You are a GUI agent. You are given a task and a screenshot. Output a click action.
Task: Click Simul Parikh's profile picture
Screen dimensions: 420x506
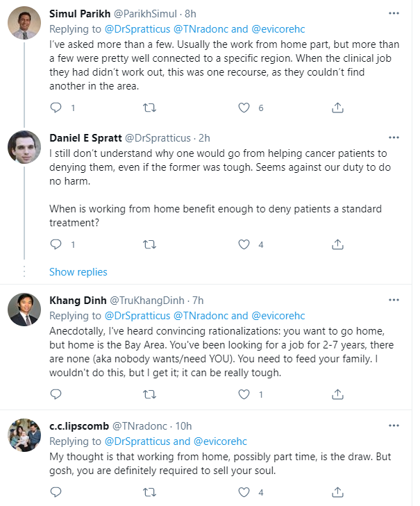tap(24, 27)
